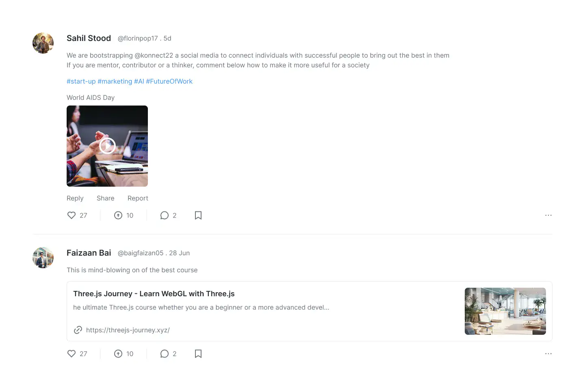Play the video in Sahil's post
Viewport: 585px width, 392px height.
click(107, 146)
